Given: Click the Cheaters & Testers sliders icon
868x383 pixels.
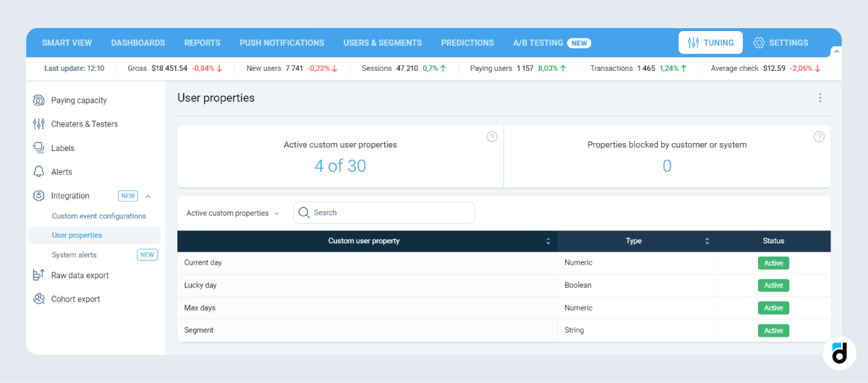Looking at the screenshot, I should click(39, 124).
